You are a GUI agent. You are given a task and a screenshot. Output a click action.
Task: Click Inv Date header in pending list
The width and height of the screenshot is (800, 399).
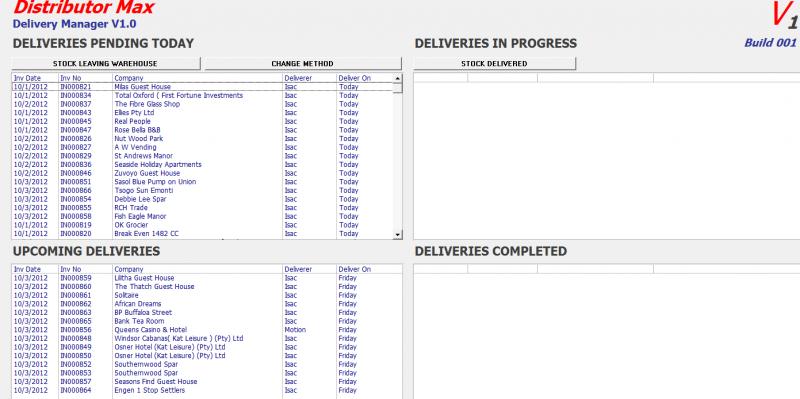point(35,78)
